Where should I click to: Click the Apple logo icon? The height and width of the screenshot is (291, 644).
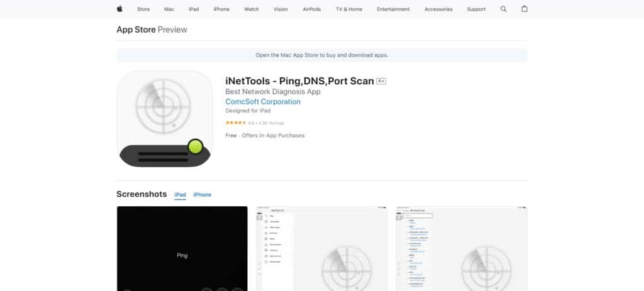tap(119, 9)
